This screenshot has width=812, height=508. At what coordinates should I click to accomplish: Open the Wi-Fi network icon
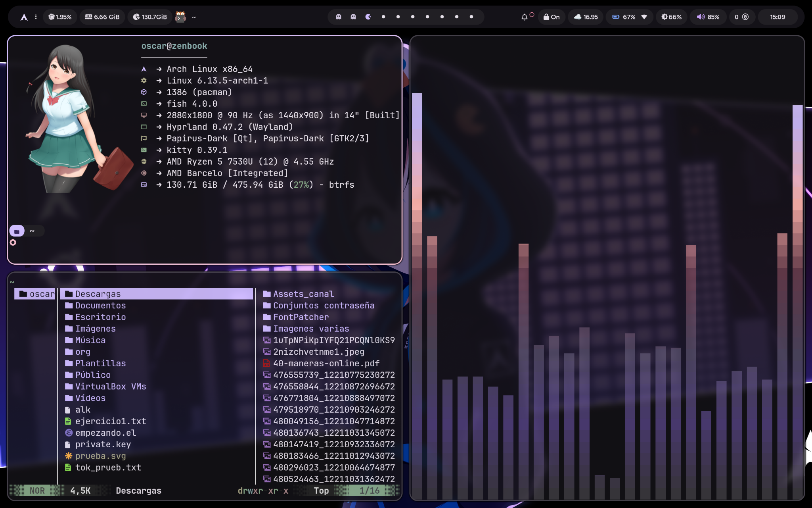[x=644, y=17]
